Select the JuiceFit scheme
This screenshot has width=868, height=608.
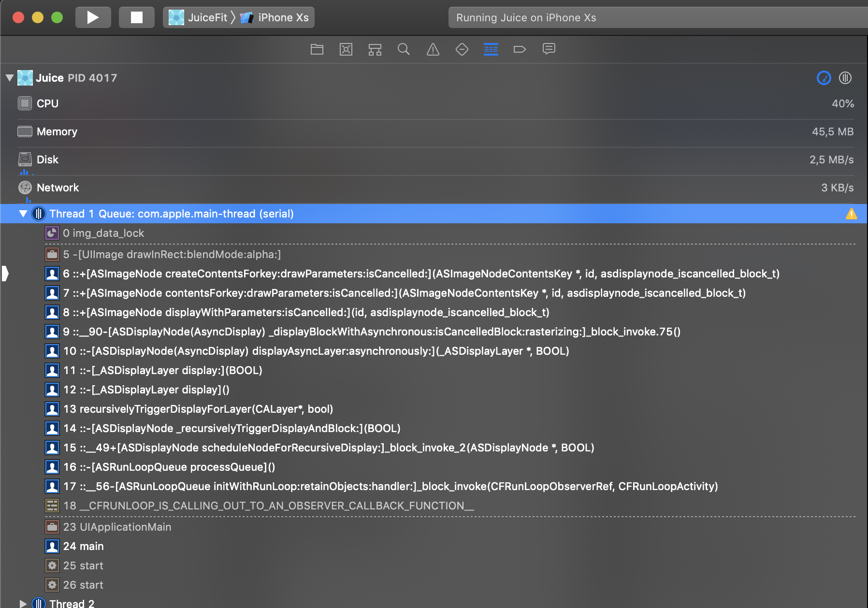(199, 17)
